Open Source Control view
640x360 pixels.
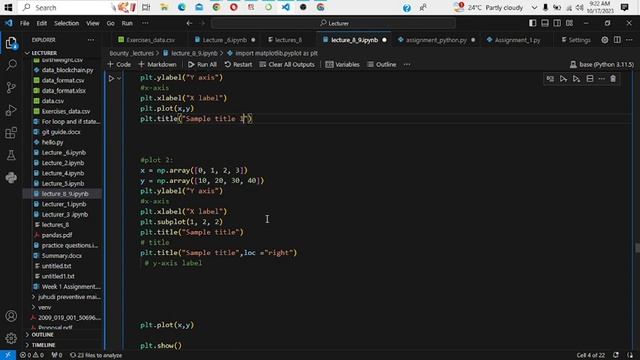tap(11, 87)
